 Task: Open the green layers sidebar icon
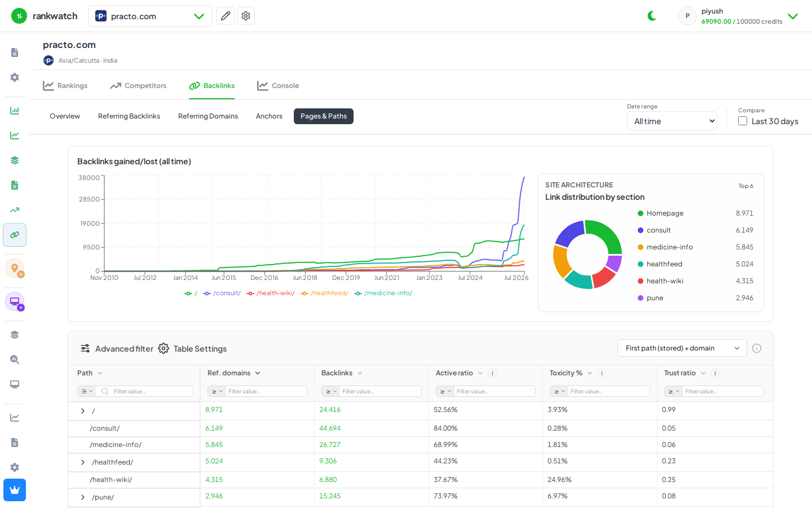(15, 160)
